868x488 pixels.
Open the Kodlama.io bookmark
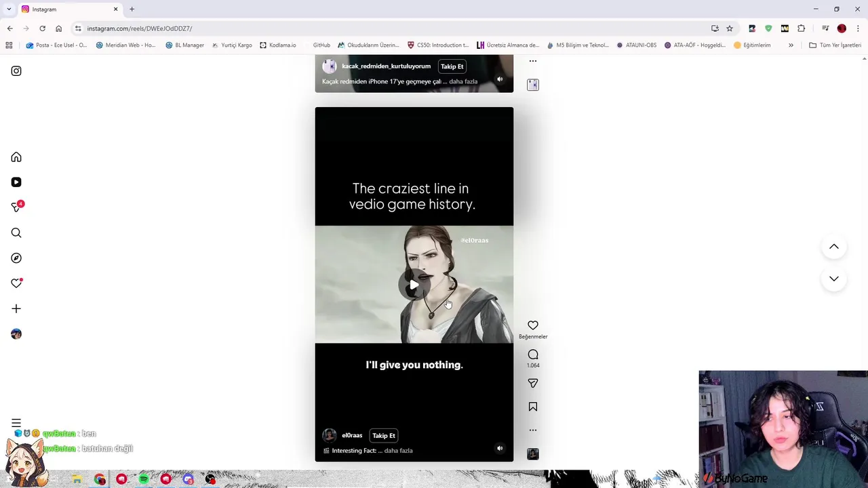click(x=278, y=45)
